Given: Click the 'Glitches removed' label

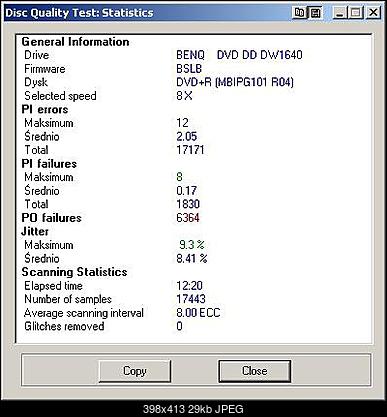Looking at the screenshot, I should coord(64,326).
